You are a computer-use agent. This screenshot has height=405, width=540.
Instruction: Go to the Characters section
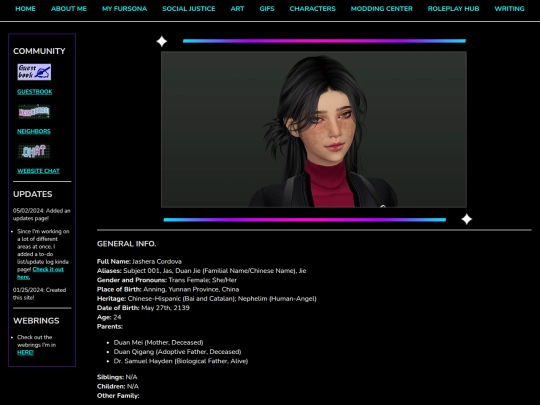click(312, 9)
